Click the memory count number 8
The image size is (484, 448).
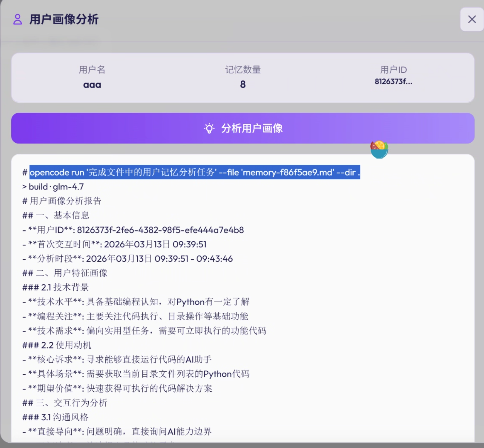[243, 84]
